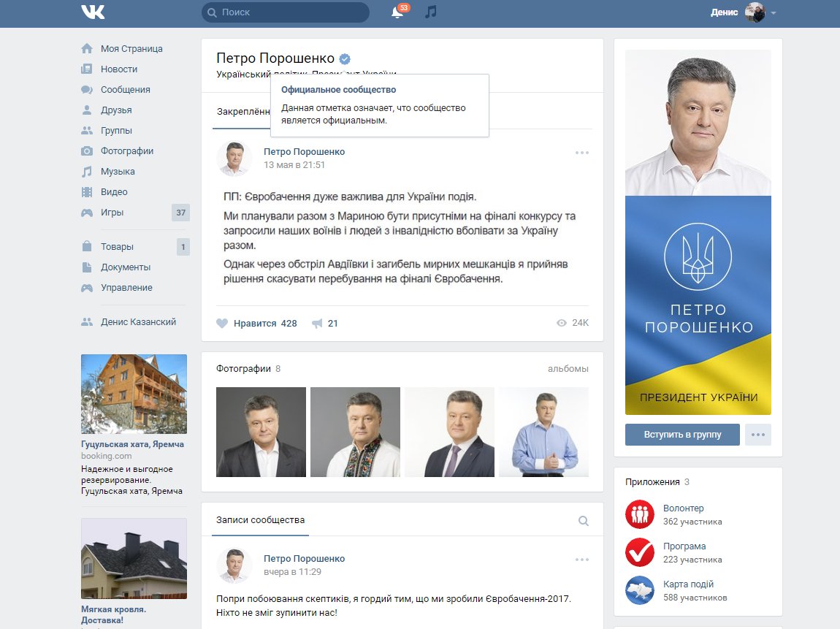The width and height of the screenshot is (840, 629).
Task: Click the camera icon beside Фотографии
Action: (x=87, y=151)
